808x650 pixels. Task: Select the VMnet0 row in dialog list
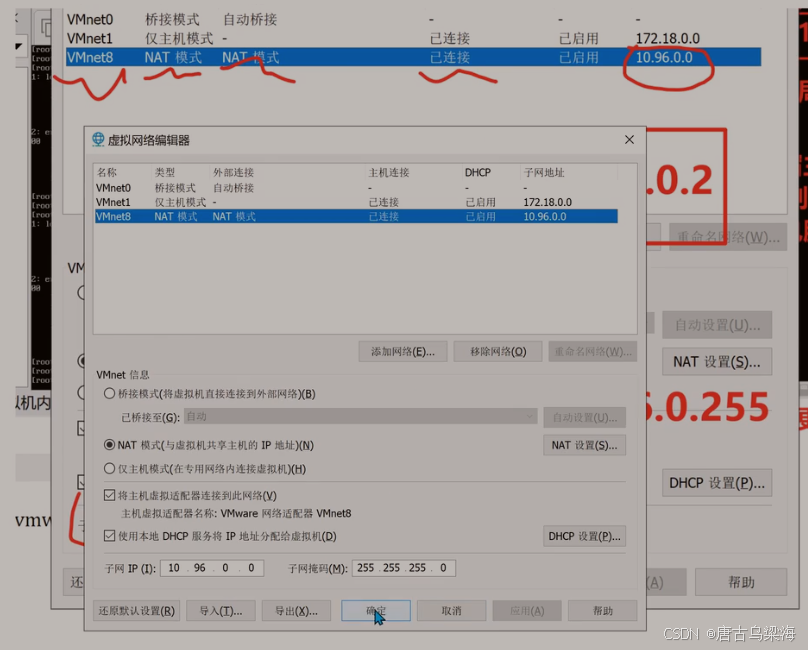[x=356, y=188]
